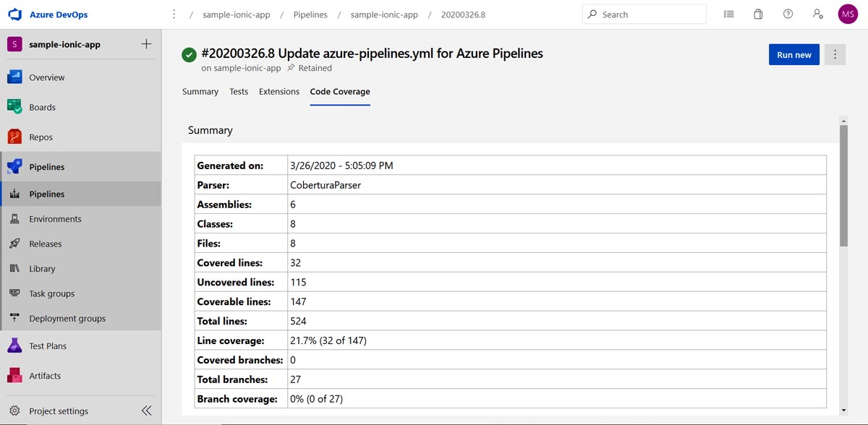Open the Help question mark icon
868x425 pixels.
coord(788,14)
